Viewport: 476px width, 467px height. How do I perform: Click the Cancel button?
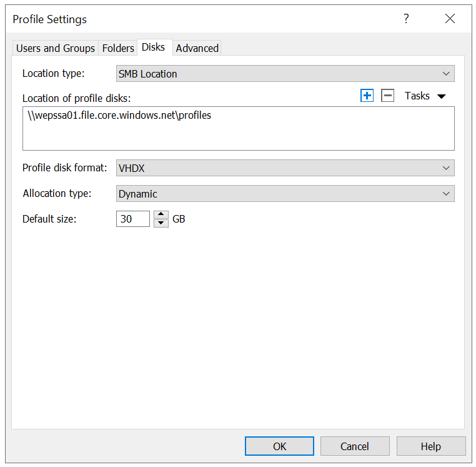click(x=355, y=446)
